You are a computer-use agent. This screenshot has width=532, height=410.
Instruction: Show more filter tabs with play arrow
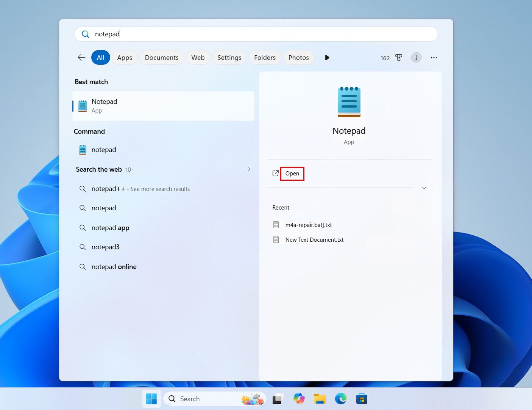(327, 58)
